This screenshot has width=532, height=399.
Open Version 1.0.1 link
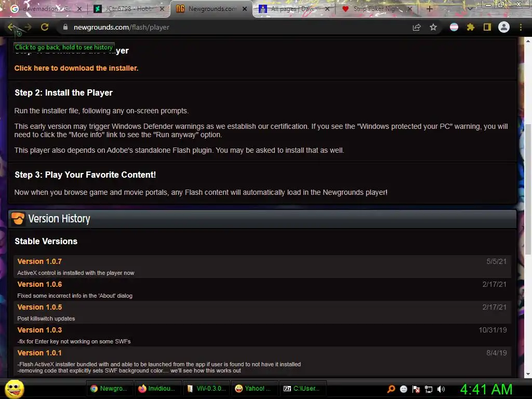39,353
